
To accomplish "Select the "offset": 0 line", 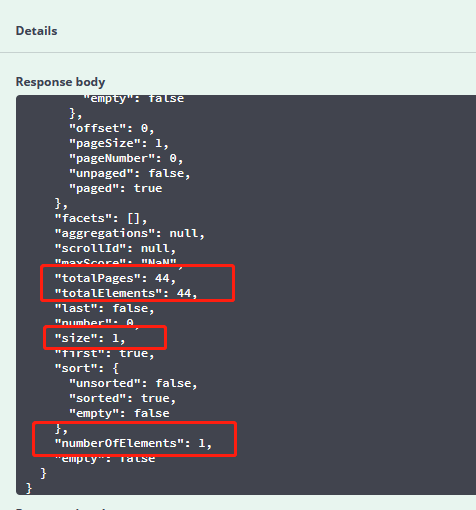I will coord(112,128).
